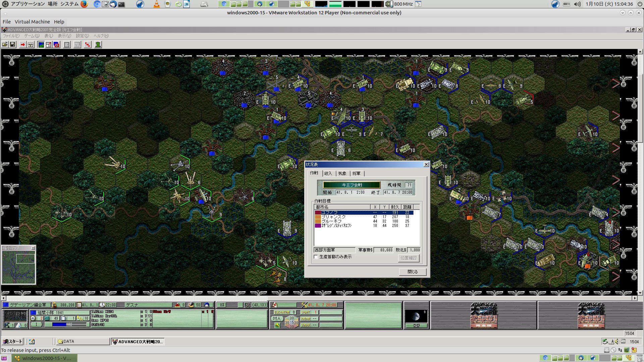Select the highlighted dark-red first objective row
The height and width of the screenshot is (362, 644).
point(364,213)
